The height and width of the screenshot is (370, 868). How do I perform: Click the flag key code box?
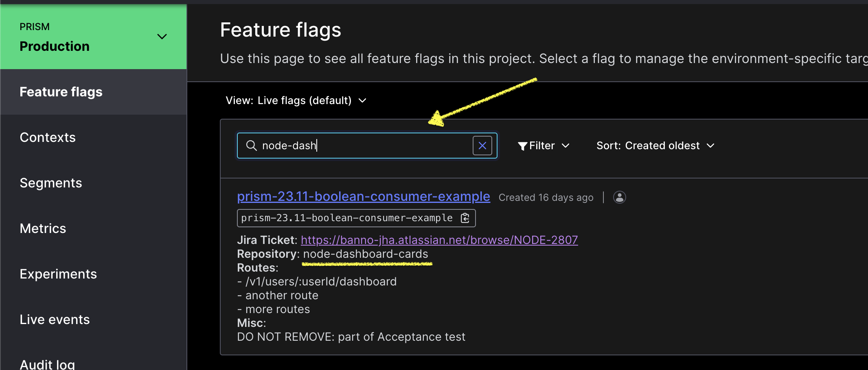(347, 218)
